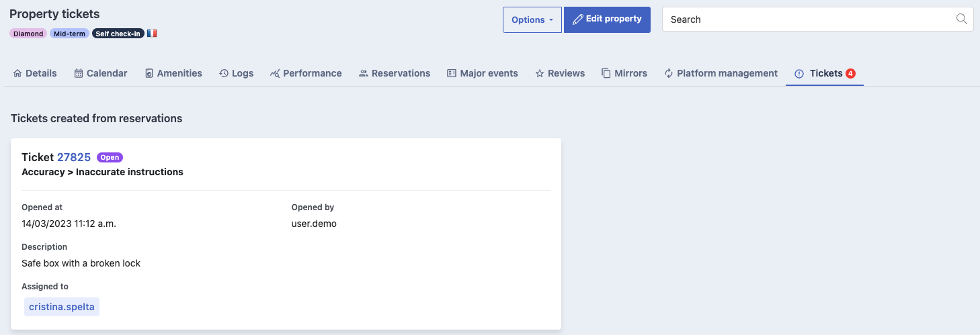Click the people icon beside Reservations
The width and height of the screenshot is (980, 335).
click(364, 73)
